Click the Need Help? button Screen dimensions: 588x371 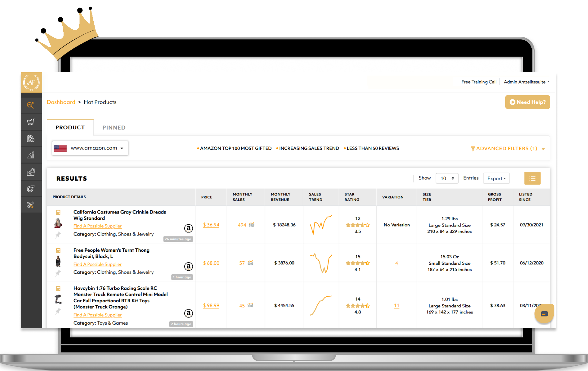[x=527, y=102]
